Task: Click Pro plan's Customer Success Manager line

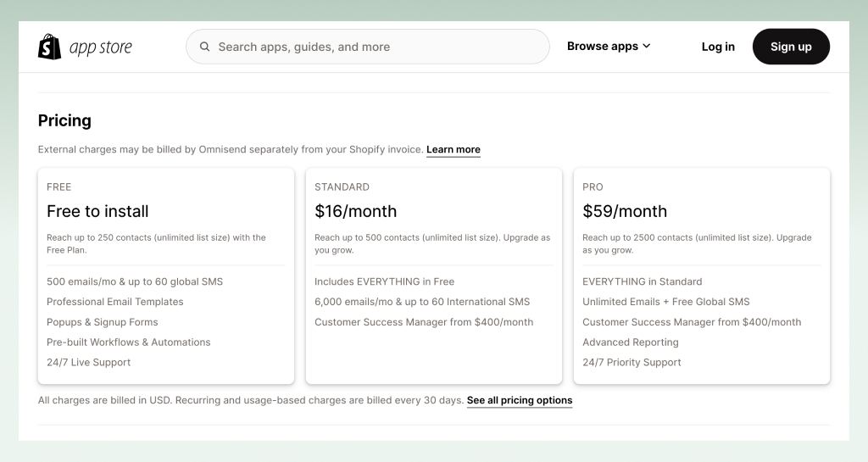Action: point(692,322)
